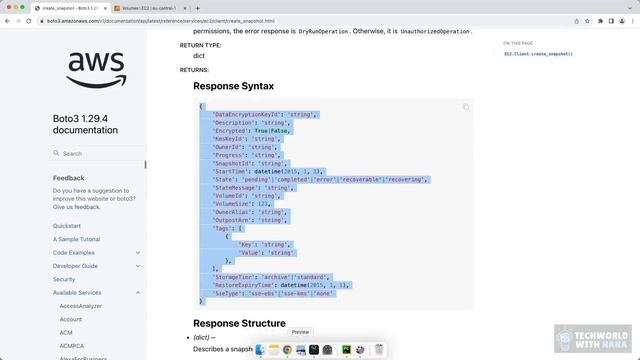The image size is (640, 360).
Task: Click into the documentation Search field
Action: (x=98, y=153)
